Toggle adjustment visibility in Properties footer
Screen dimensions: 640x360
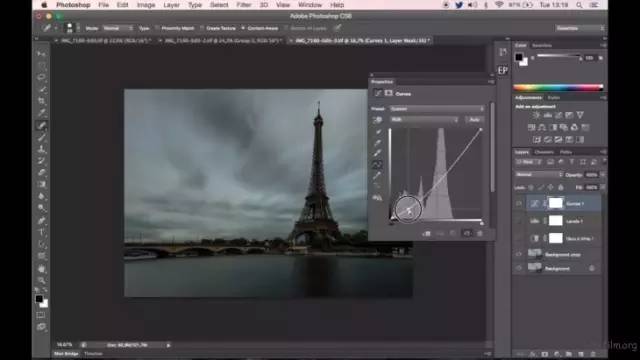point(467,233)
